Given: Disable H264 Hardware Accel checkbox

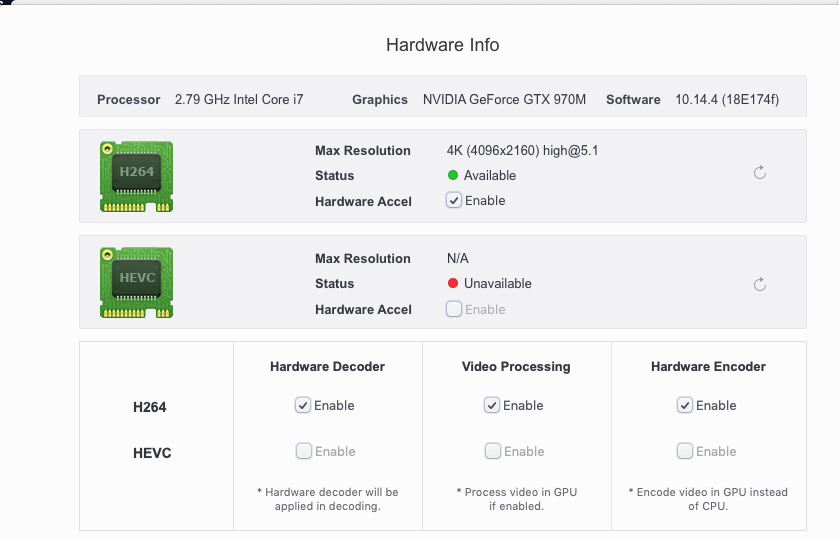Looking at the screenshot, I should coord(454,200).
